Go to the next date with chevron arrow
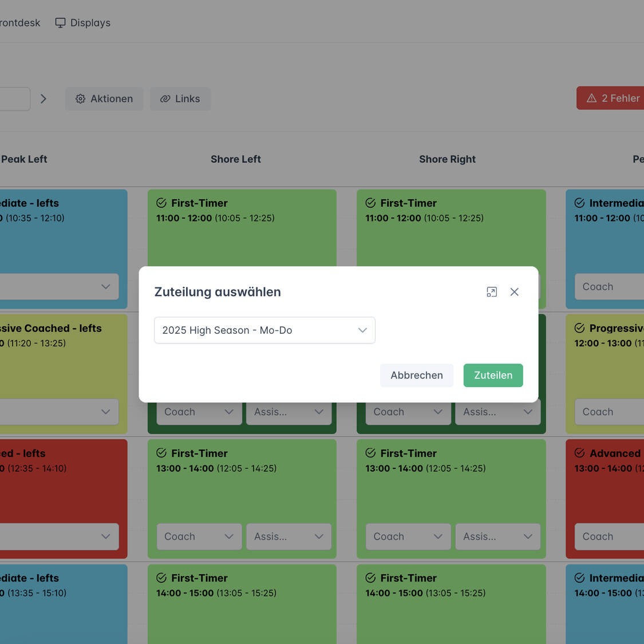 [x=44, y=99]
